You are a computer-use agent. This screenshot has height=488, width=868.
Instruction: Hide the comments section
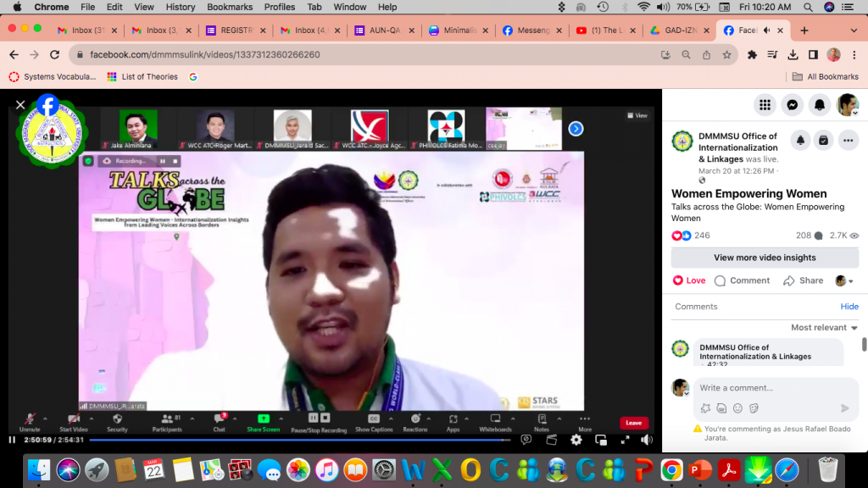[849, 307]
